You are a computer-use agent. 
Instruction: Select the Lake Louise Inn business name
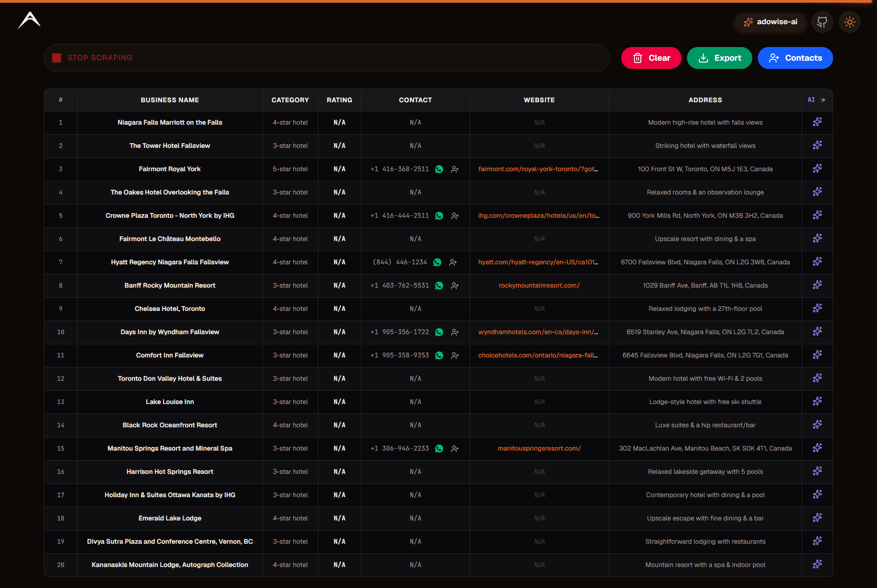(x=170, y=402)
